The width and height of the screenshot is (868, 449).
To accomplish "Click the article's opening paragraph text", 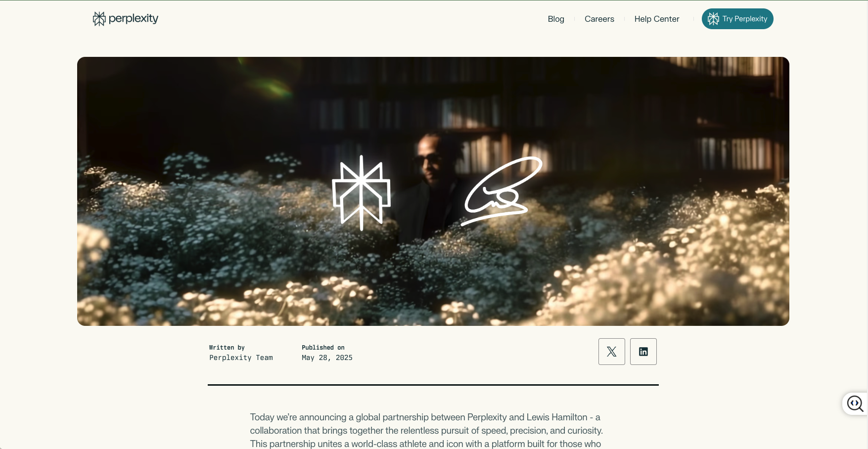I will (426, 431).
